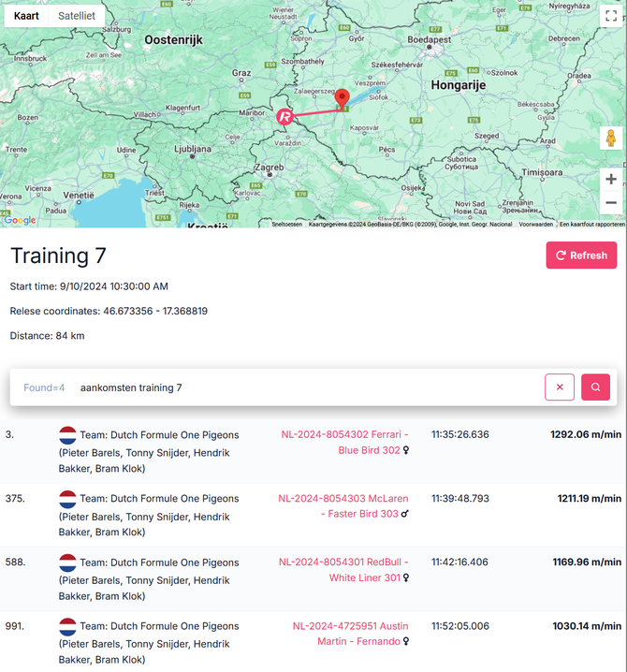Click the Found=4 result counter
The height and width of the screenshot is (672, 627).
coord(44,387)
